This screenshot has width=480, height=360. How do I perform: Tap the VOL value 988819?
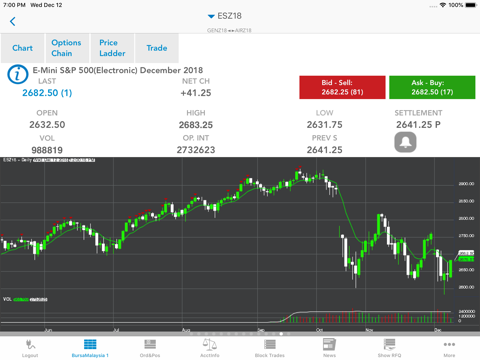[x=47, y=150]
